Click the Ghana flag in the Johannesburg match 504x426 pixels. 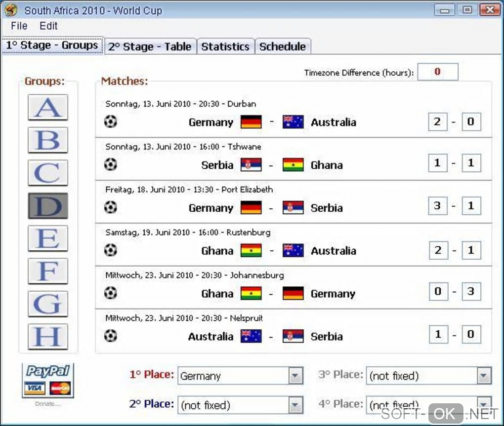coord(251,293)
